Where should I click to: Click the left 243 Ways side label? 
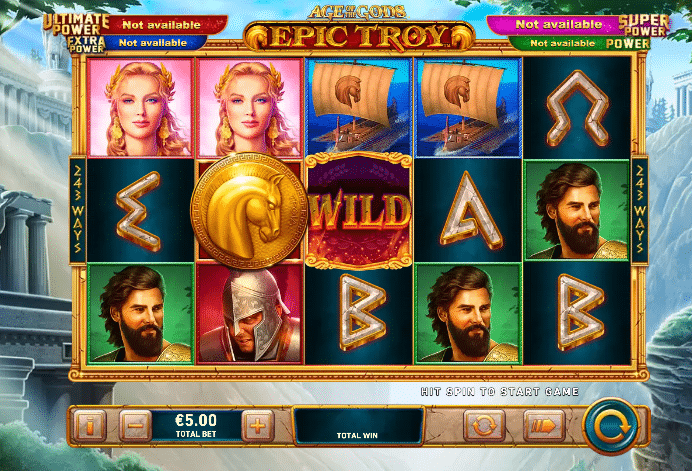coord(78,210)
